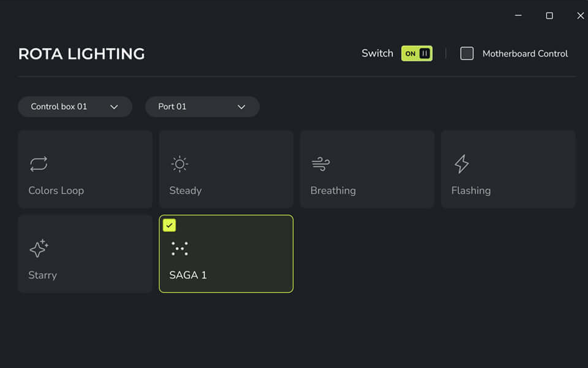Enable the Motherboard Control checkbox
Viewport: 588px width, 368px height.
[x=467, y=53]
